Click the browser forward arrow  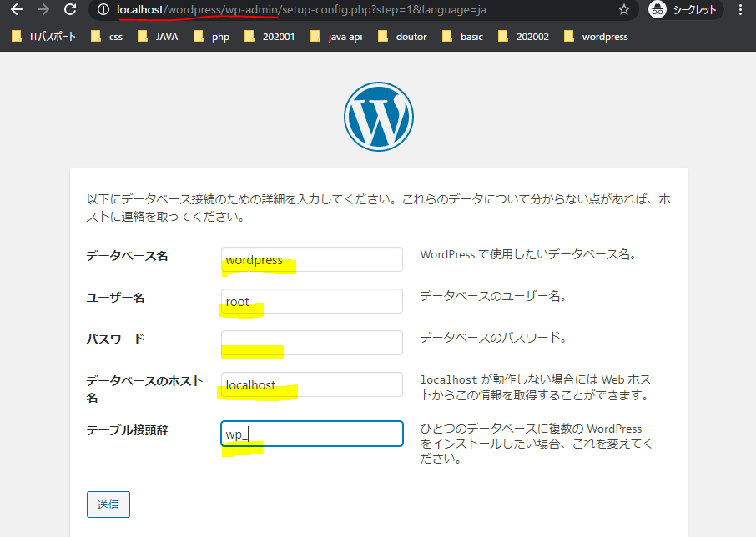click(43, 9)
